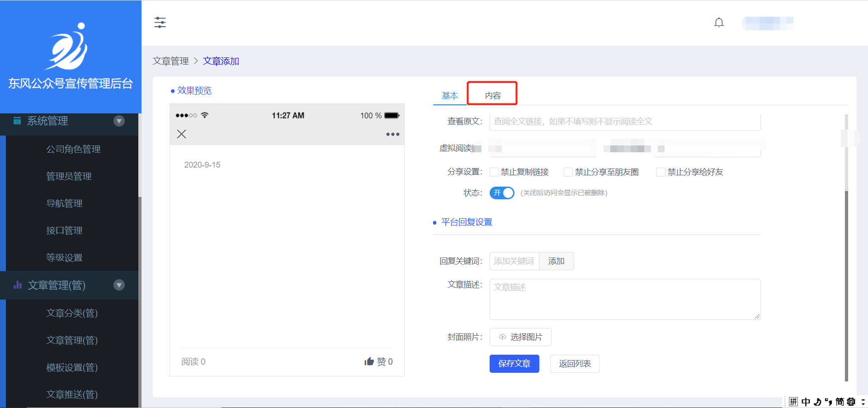
Task: Check 禁止分享至朋友圈 checkbox
Action: [568, 172]
